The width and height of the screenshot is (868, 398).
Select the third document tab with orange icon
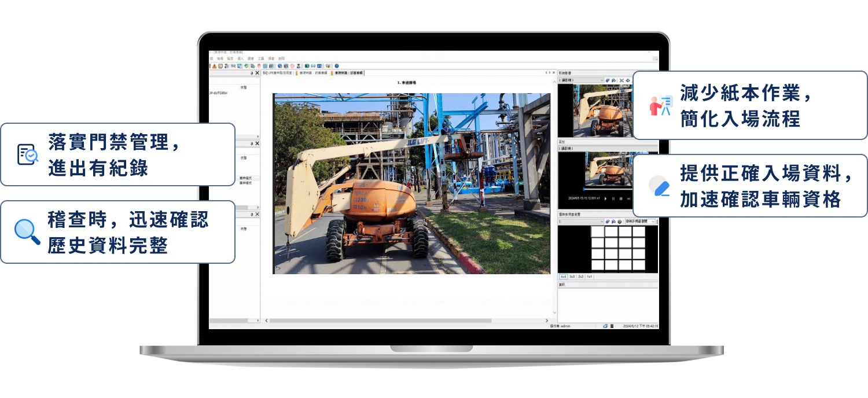[347, 73]
